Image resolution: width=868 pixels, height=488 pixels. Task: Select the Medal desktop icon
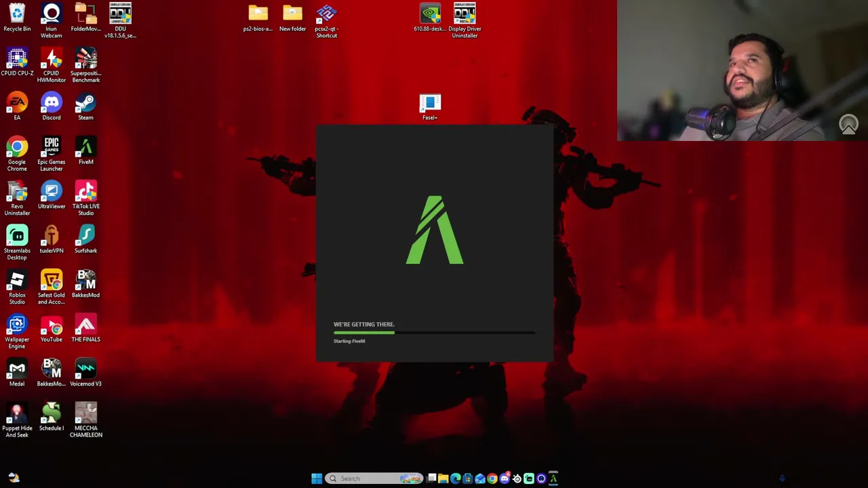pos(17,373)
